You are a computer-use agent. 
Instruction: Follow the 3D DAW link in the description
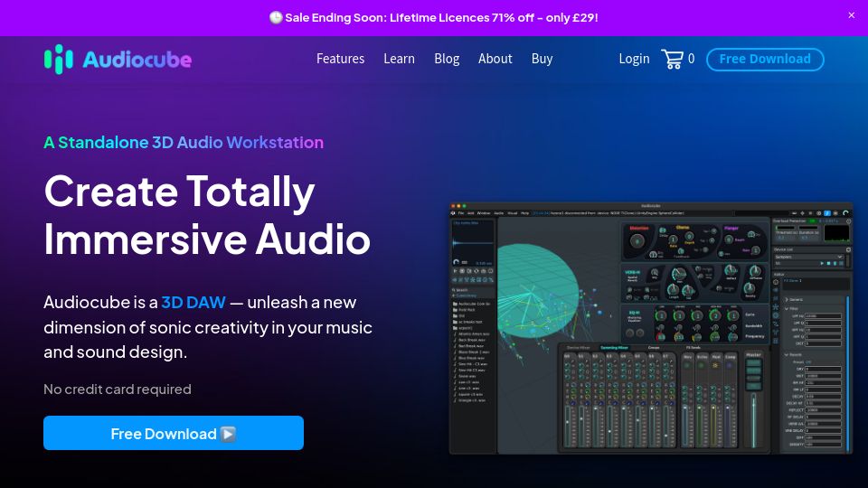coord(193,302)
